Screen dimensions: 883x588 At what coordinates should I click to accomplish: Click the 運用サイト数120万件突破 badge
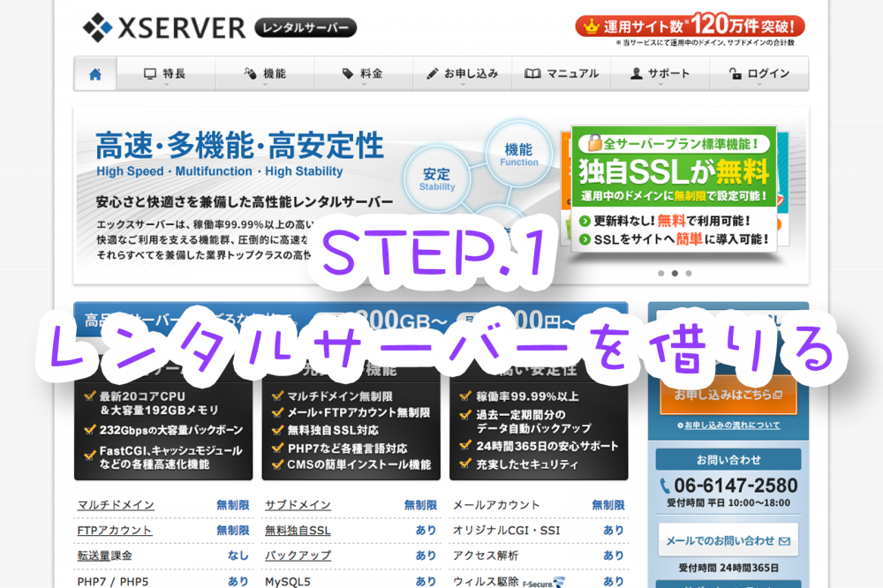click(x=690, y=26)
